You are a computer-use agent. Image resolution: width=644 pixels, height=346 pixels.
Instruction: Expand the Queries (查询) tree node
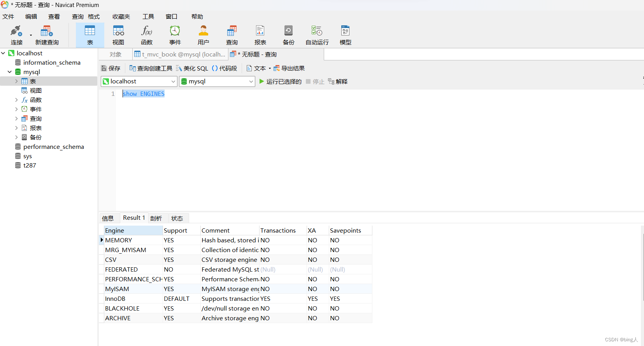[x=16, y=118]
